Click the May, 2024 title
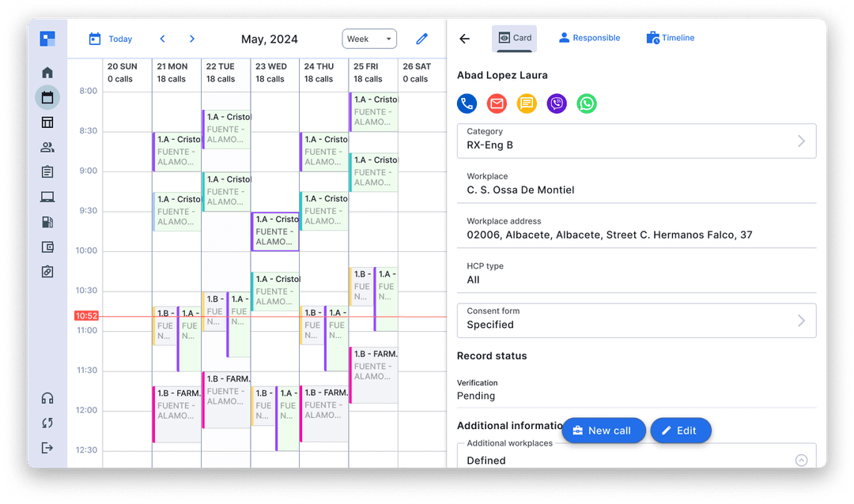This screenshot has width=854, height=504. 269,39
